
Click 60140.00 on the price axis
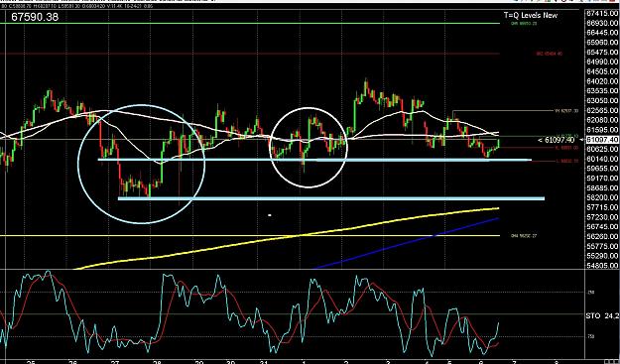[x=602, y=159]
